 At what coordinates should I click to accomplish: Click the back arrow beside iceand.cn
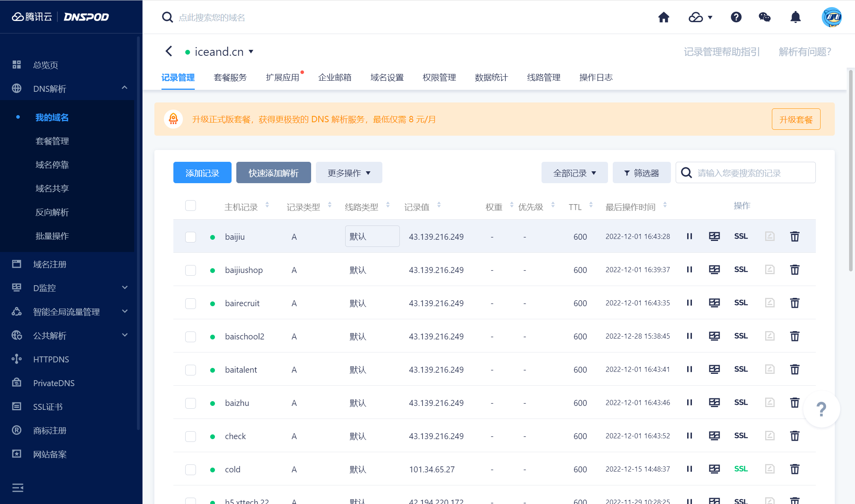pyautogui.click(x=169, y=51)
